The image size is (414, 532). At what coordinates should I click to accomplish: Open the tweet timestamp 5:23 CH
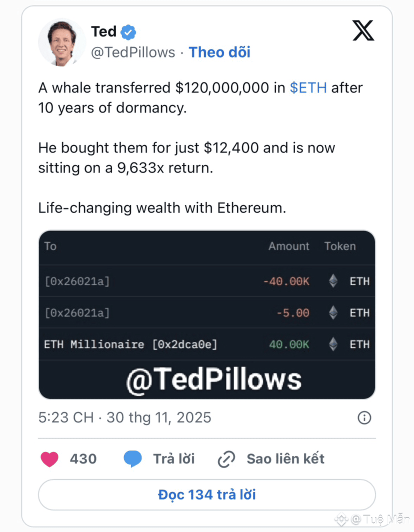(x=66, y=417)
